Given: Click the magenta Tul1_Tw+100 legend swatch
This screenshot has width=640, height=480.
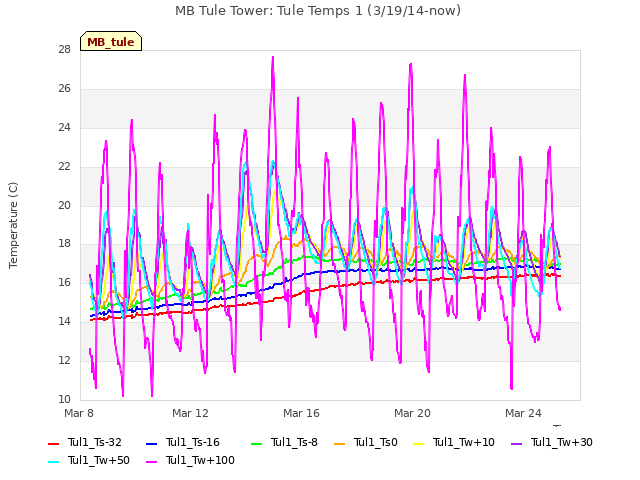Looking at the screenshot, I should 151,461.
